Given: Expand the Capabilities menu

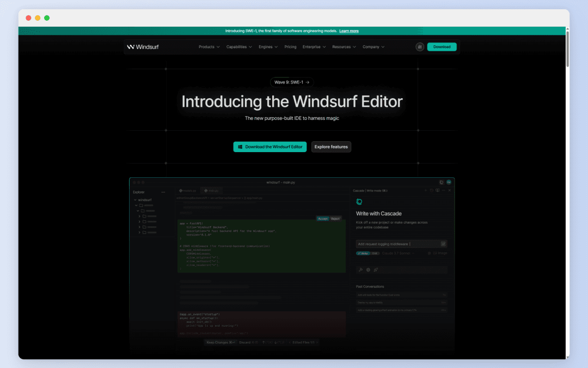Looking at the screenshot, I should tap(239, 47).
